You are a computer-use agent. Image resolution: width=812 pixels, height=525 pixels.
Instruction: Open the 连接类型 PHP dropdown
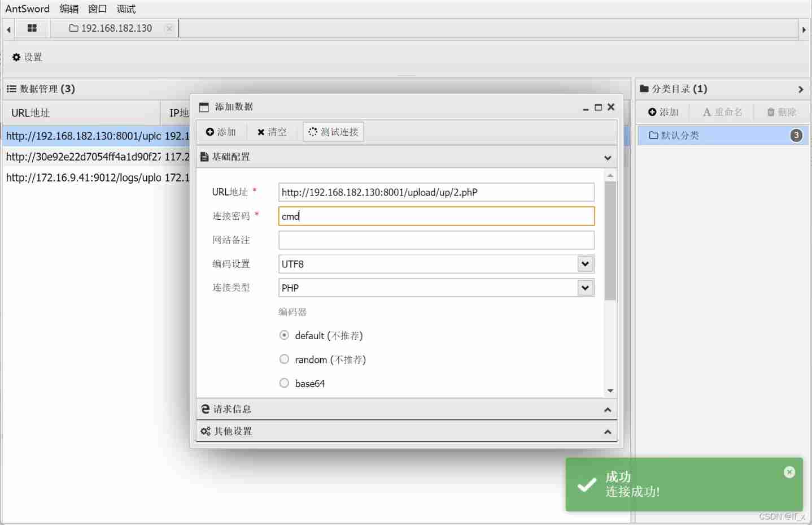[x=586, y=288]
